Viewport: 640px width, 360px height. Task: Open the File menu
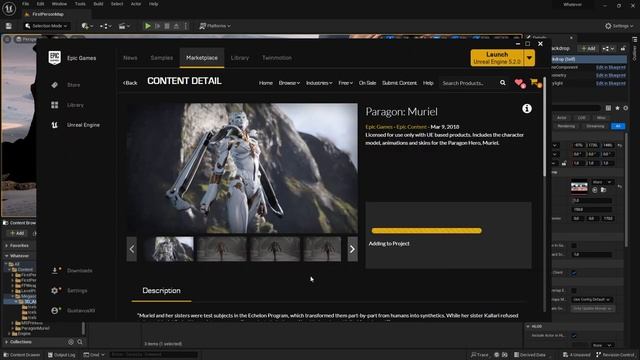[25, 4]
